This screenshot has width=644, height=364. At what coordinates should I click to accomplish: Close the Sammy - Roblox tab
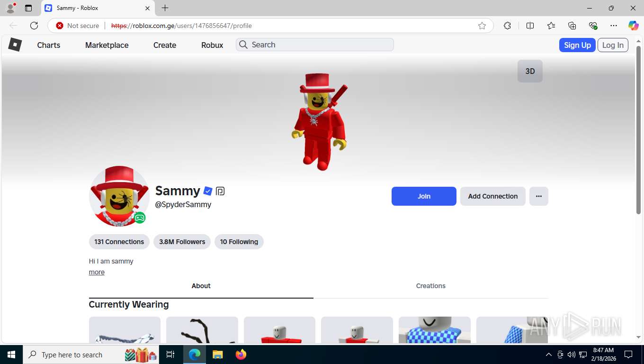pyautogui.click(x=147, y=8)
